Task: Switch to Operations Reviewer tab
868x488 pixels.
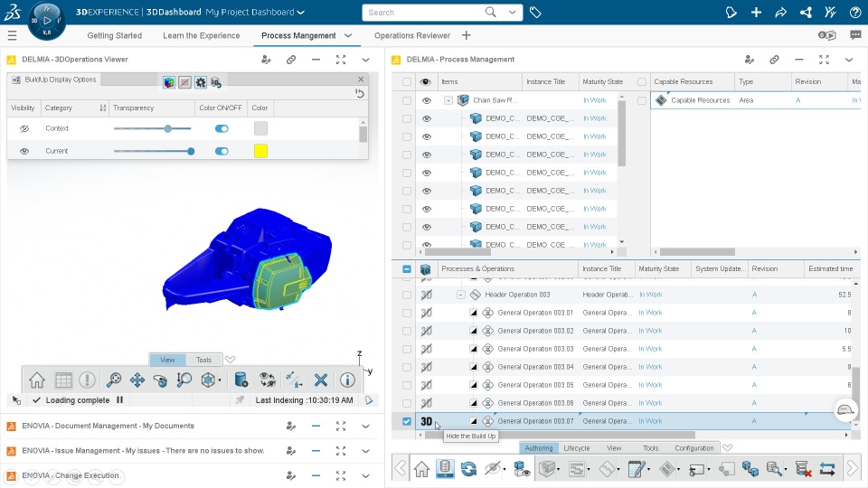Action: tap(412, 35)
